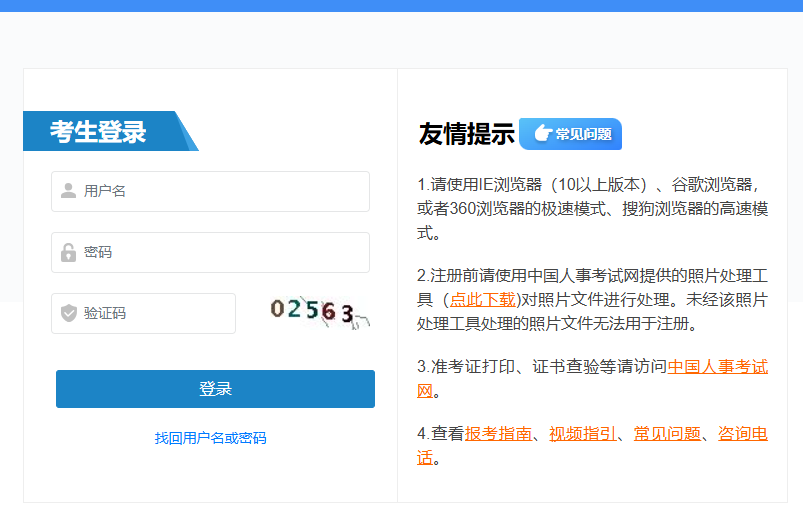The height and width of the screenshot is (522, 803).
Task: Click the 验证码 captcha input field
Action: tap(143, 313)
